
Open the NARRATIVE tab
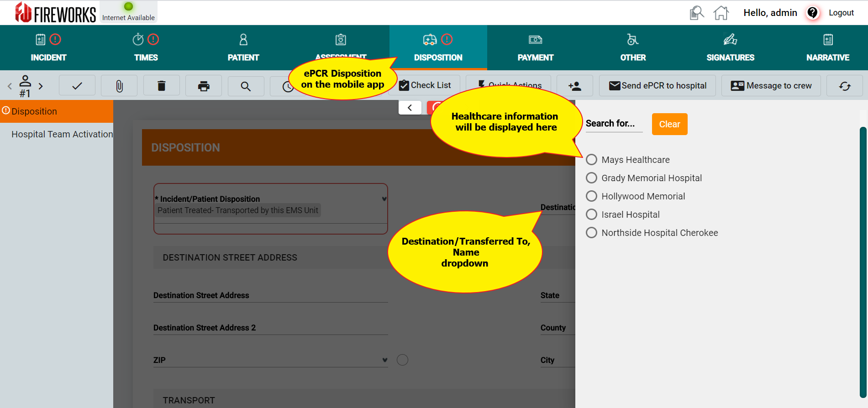tap(828, 47)
